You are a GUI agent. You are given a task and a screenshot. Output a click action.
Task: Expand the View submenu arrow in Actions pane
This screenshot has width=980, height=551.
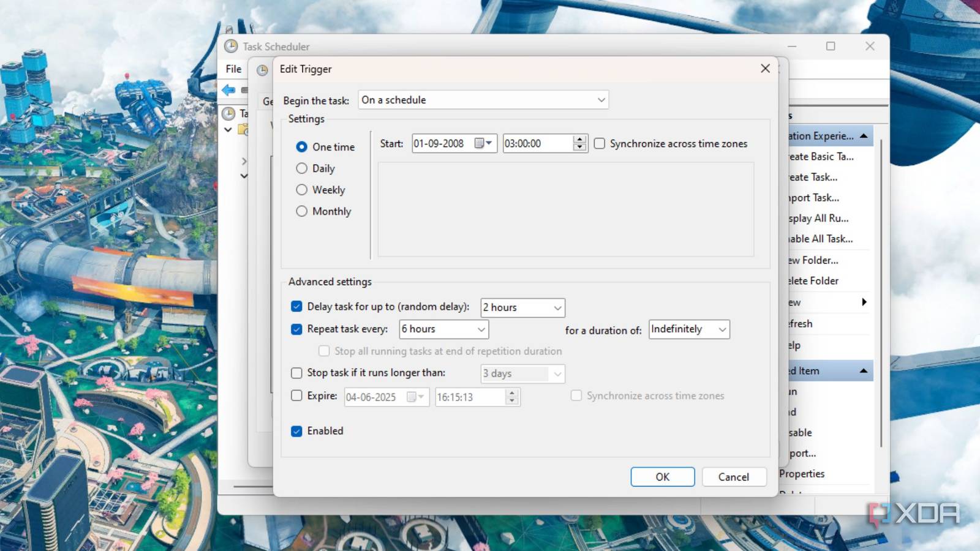click(x=864, y=302)
